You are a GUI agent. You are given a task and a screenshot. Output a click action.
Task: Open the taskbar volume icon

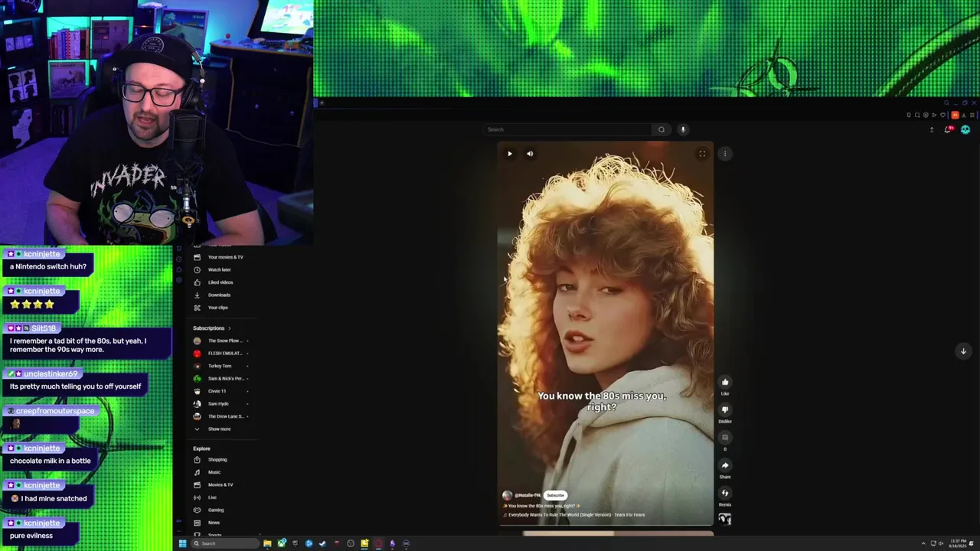[x=941, y=544]
